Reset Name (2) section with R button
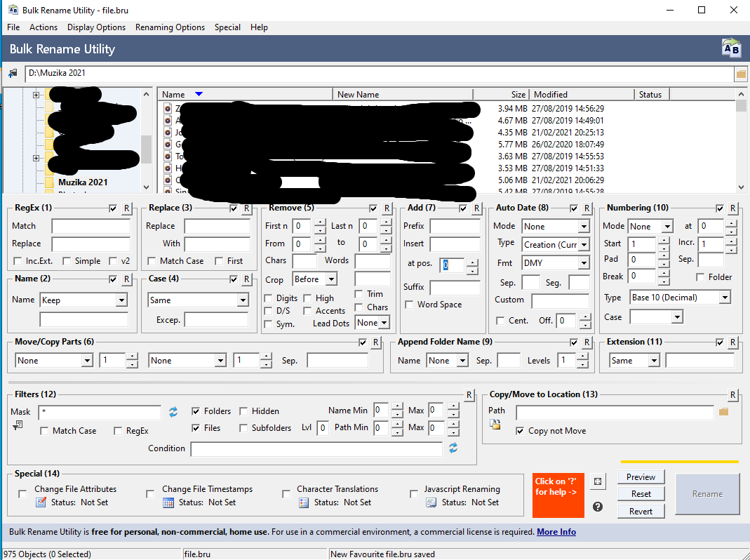 (x=126, y=279)
